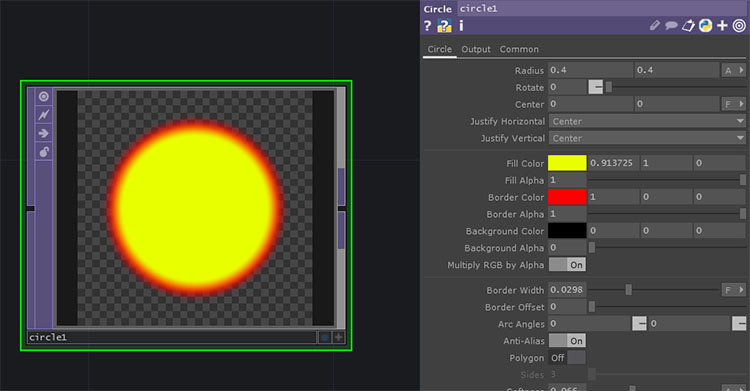Toggle the Anti-Alias switch
Viewport: 750px width, 391px height.
click(567, 341)
